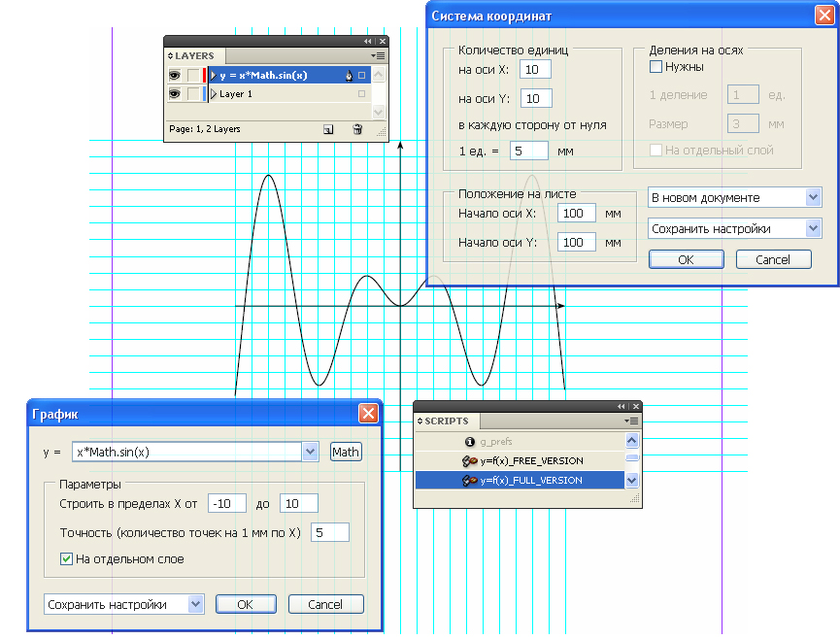Select y=f(x)_FREE_VERSION script
Viewport: 840px width, 640px height.
click(x=520, y=461)
